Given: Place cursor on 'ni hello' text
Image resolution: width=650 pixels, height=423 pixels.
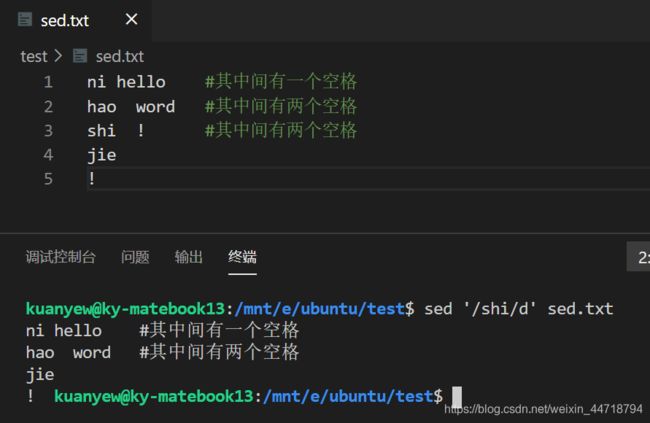Looking at the screenshot, I should tap(126, 82).
